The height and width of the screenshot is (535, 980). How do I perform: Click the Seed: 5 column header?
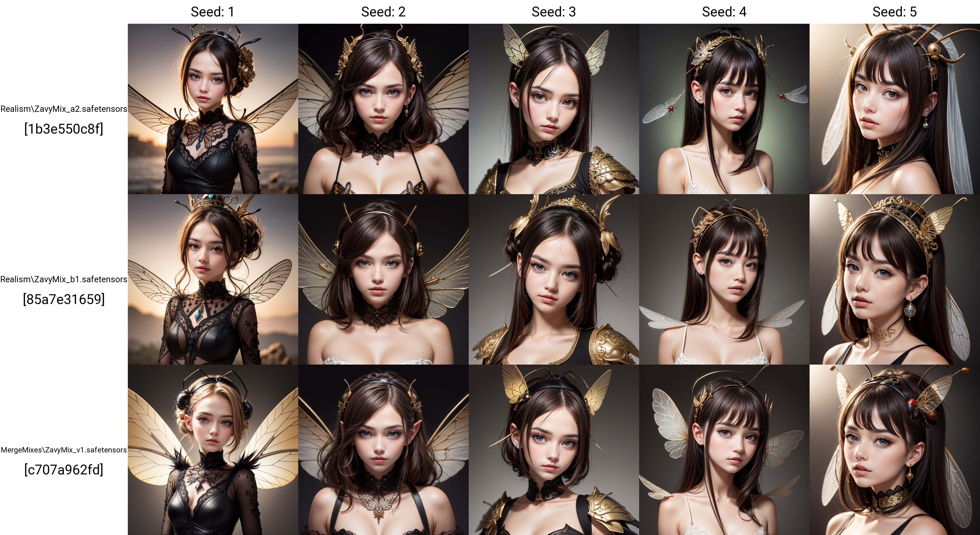(x=894, y=12)
